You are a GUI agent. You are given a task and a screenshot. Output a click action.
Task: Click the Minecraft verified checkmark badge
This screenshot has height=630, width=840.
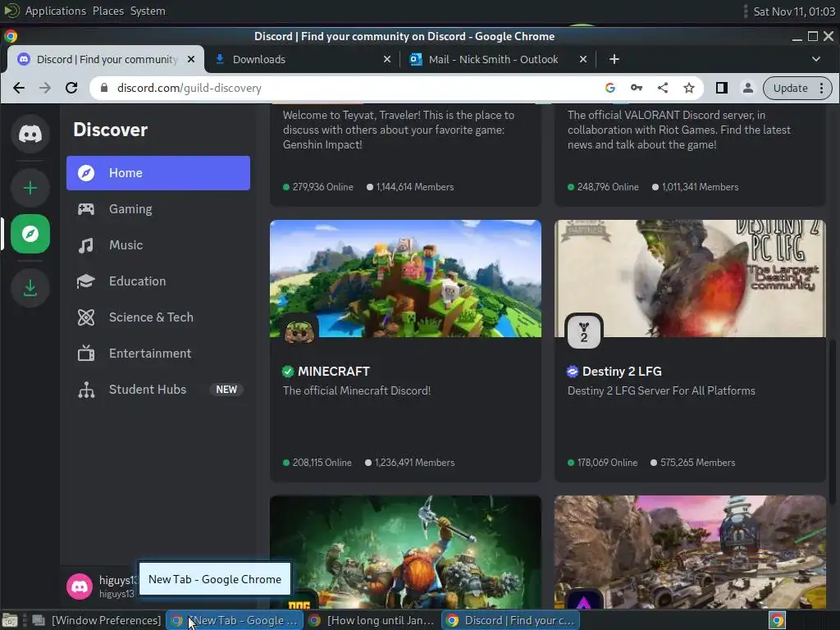(288, 372)
